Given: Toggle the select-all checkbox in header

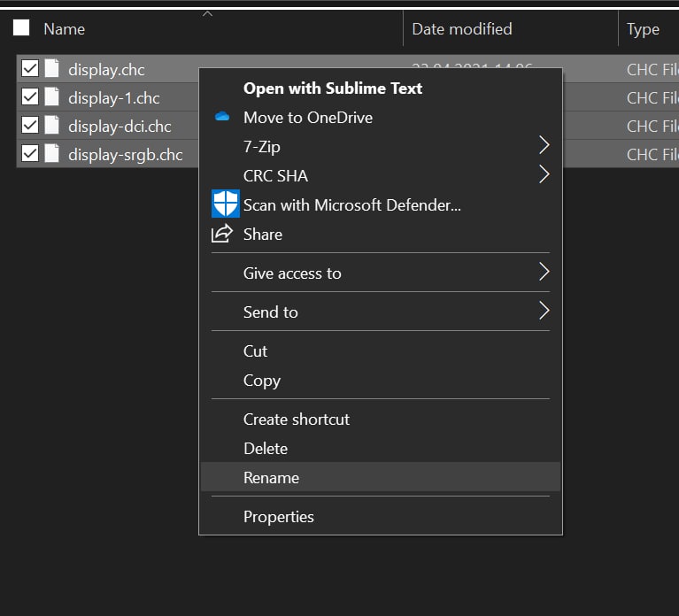Looking at the screenshot, I should pos(21,27).
